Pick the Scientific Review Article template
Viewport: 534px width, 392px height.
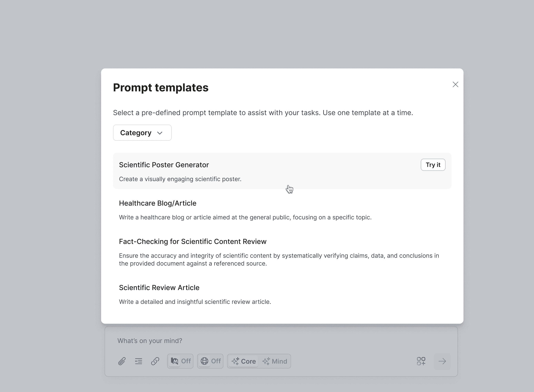tap(159, 288)
